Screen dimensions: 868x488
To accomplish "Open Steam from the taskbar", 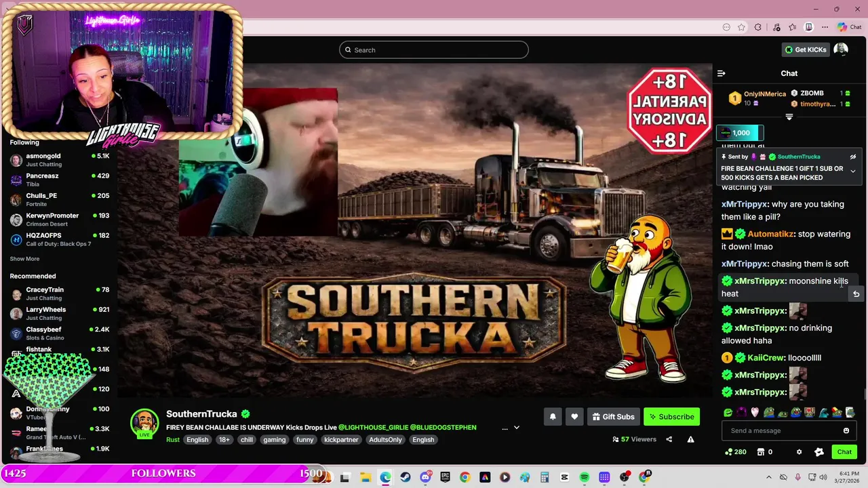I will (406, 478).
